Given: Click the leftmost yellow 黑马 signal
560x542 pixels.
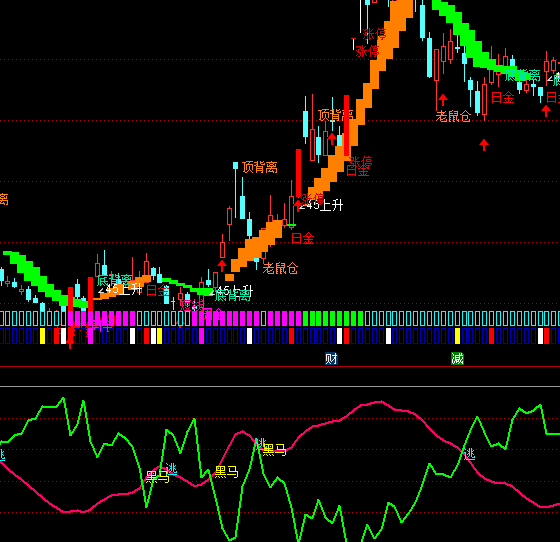Looking at the screenshot, I should pyautogui.click(x=158, y=477).
